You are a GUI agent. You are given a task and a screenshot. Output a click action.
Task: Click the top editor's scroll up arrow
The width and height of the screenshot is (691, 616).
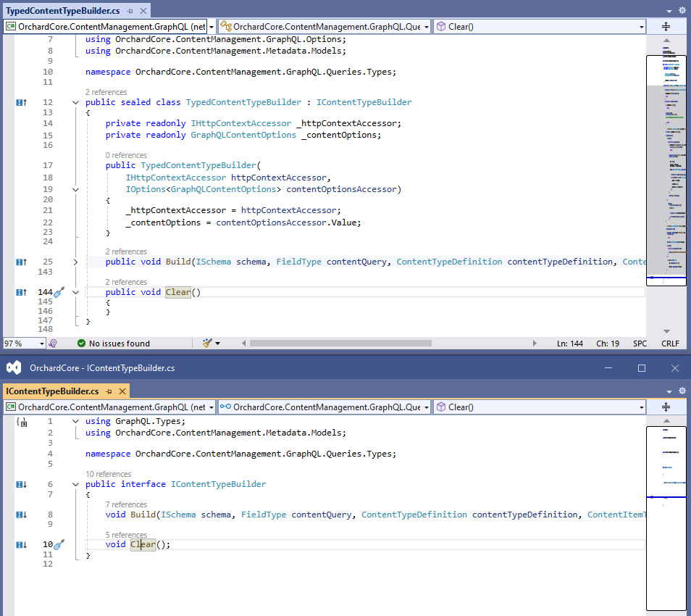(666, 40)
